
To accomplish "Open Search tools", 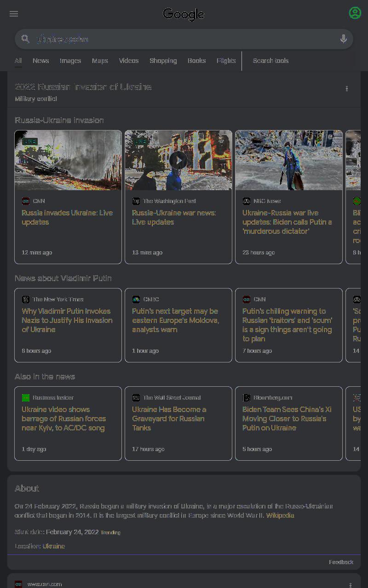I will click(270, 61).
